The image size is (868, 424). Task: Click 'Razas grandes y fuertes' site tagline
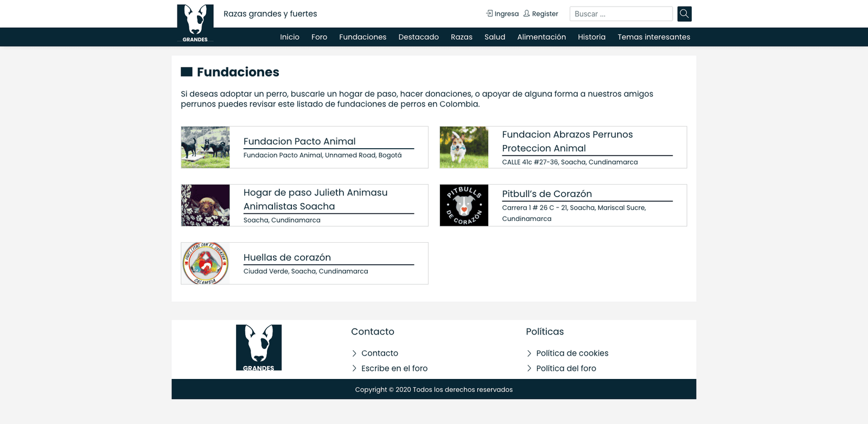tap(270, 14)
